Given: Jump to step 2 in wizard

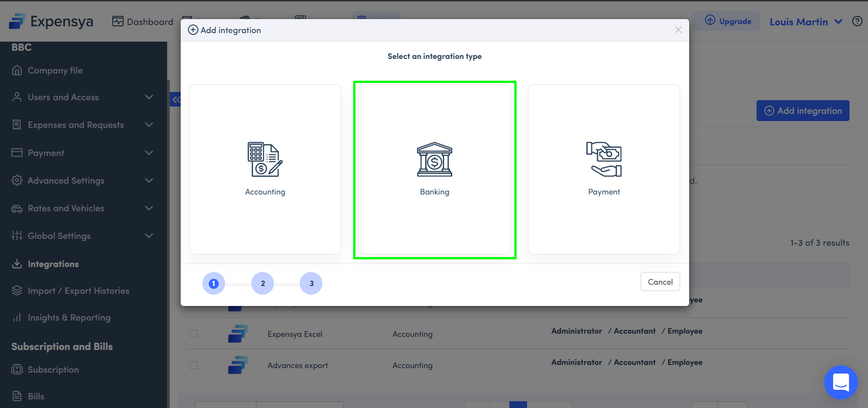Looking at the screenshot, I should [263, 283].
